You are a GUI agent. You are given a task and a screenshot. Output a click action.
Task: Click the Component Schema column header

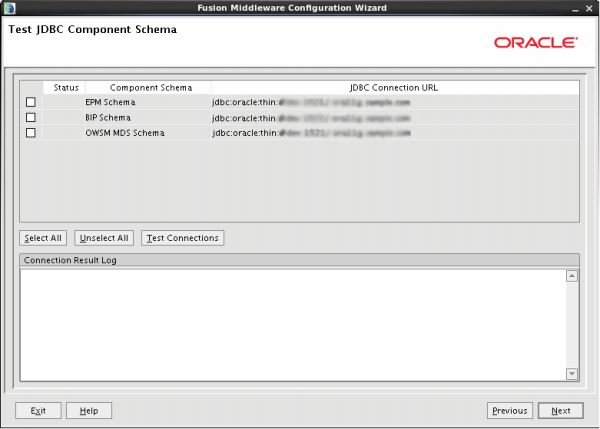coord(150,88)
